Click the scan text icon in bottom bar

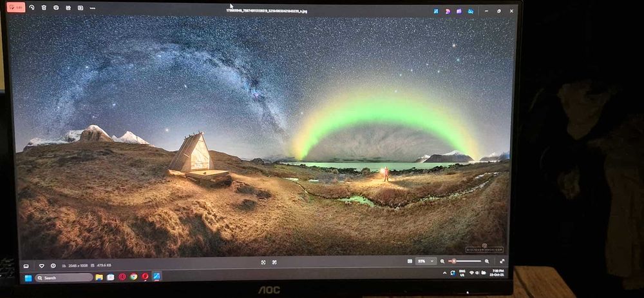click(x=263, y=262)
